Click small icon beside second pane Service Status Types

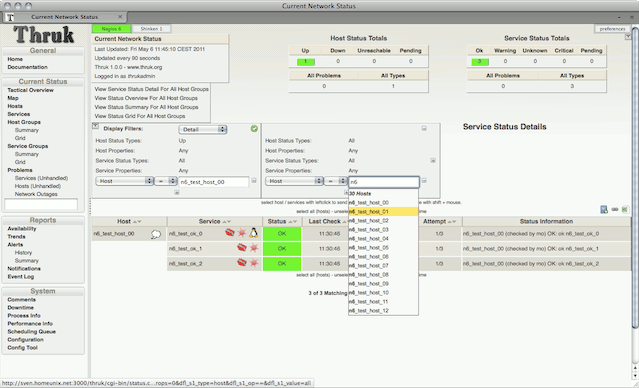pyautogui.click(x=433, y=161)
